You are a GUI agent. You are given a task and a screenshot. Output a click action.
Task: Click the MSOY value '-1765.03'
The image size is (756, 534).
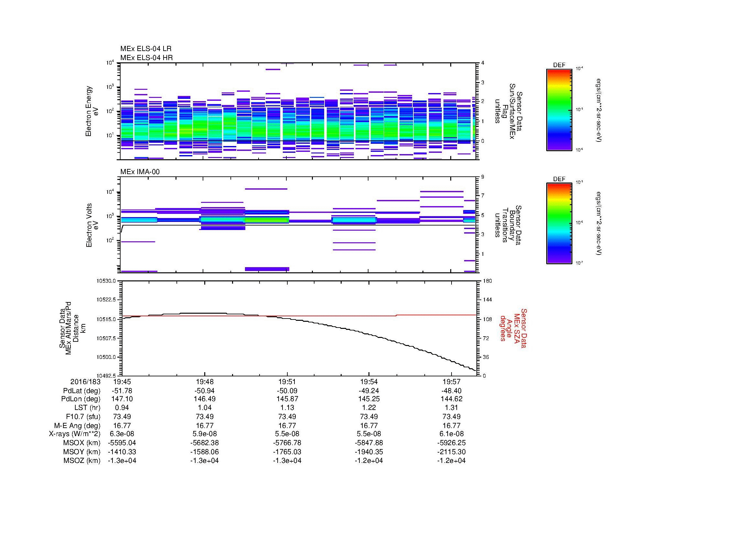coord(287,452)
